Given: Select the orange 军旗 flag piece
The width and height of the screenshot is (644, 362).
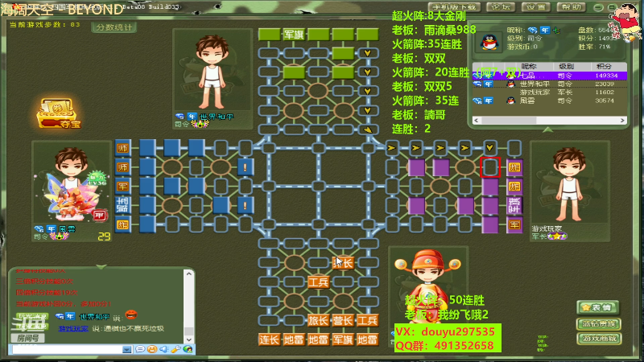Looking at the screenshot, I should 343,339.
